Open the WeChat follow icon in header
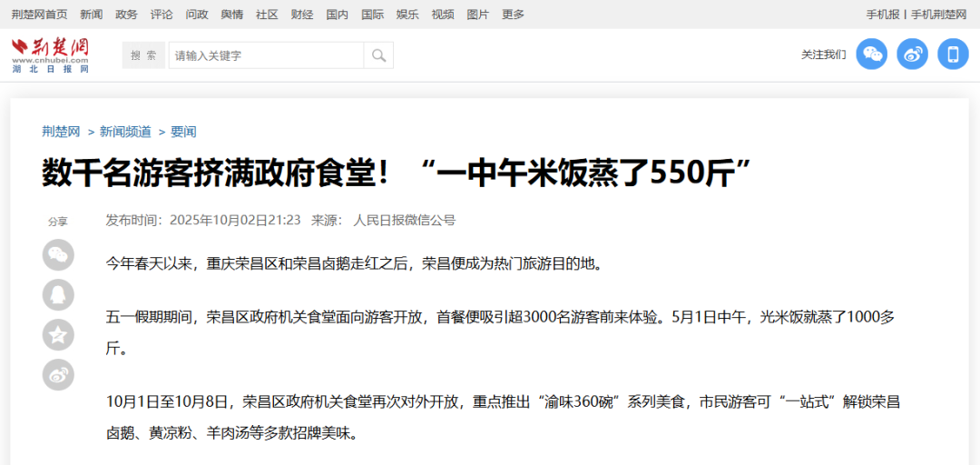This screenshot has height=465, width=980. pos(872,54)
